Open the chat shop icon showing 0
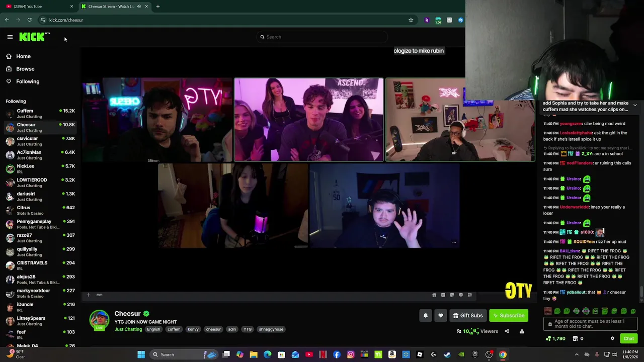The width and height of the screenshot is (644, 362). [x=578, y=338]
